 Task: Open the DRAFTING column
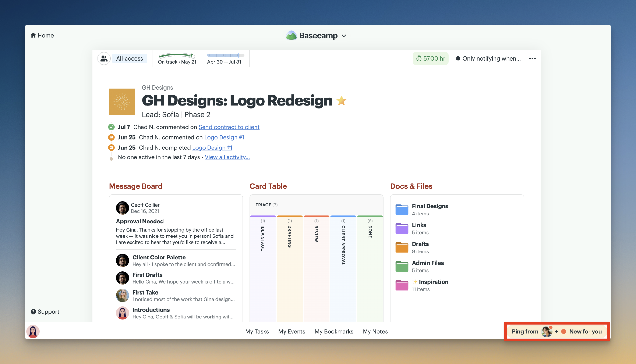(x=289, y=269)
